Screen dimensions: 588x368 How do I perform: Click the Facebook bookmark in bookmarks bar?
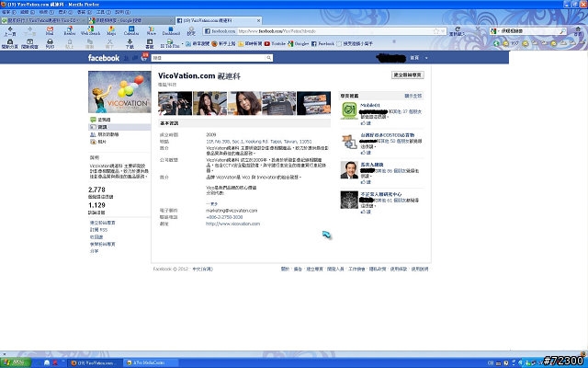[x=322, y=43]
